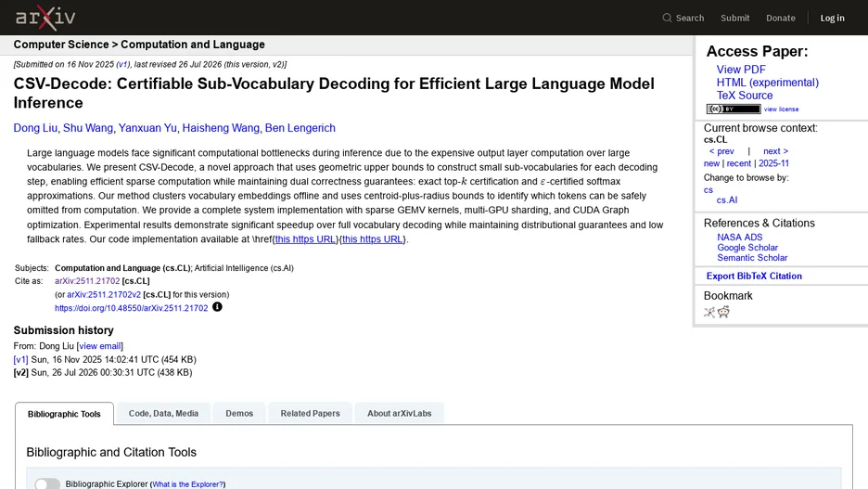Click the v1 link in submission date line
This screenshot has height=489, width=868.
pyautogui.click(x=123, y=64)
